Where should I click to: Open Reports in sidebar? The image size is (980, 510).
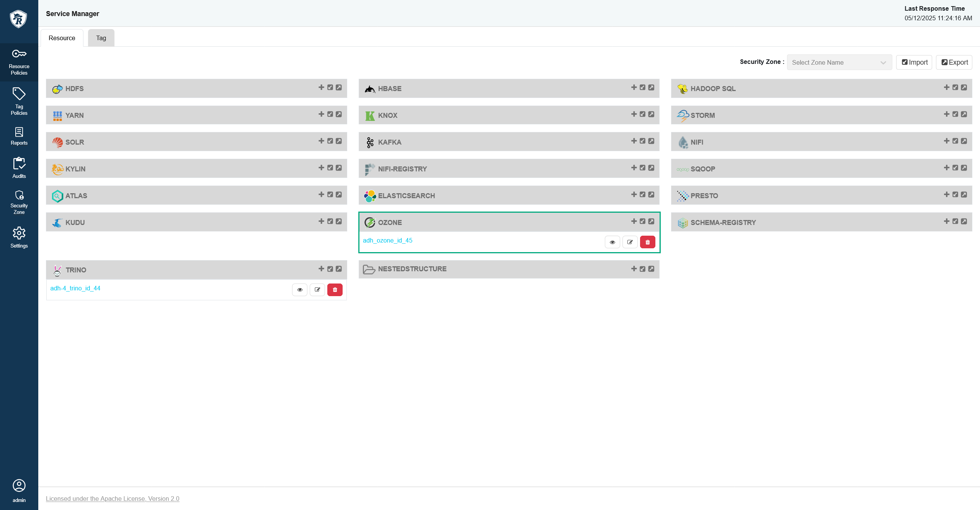pos(19,136)
